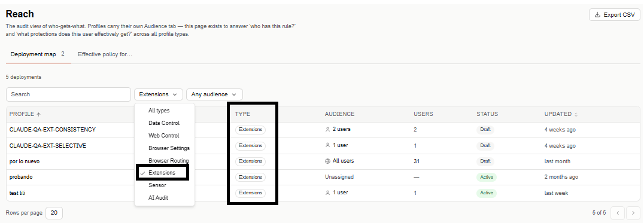Click the 5 of 5 pagination label
This screenshot has width=644, height=223.
[599, 213]
